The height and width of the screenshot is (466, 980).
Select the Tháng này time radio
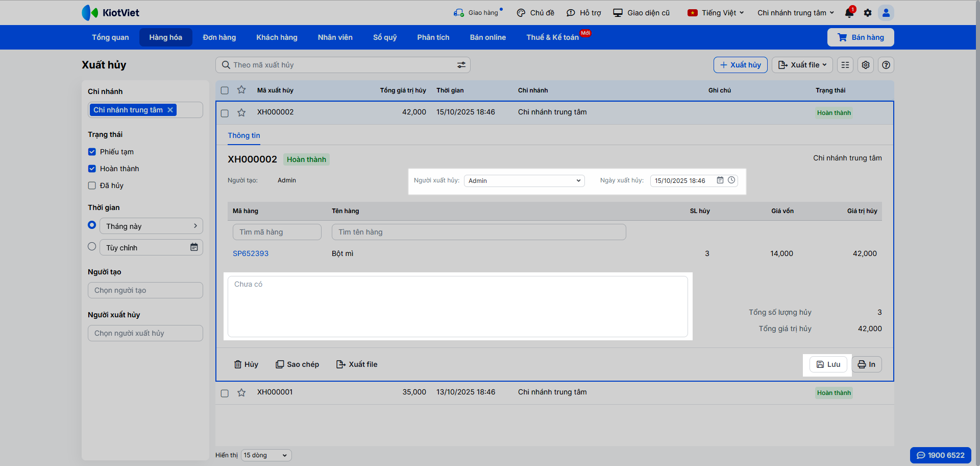pyautogui.click(x=92, y=225)
